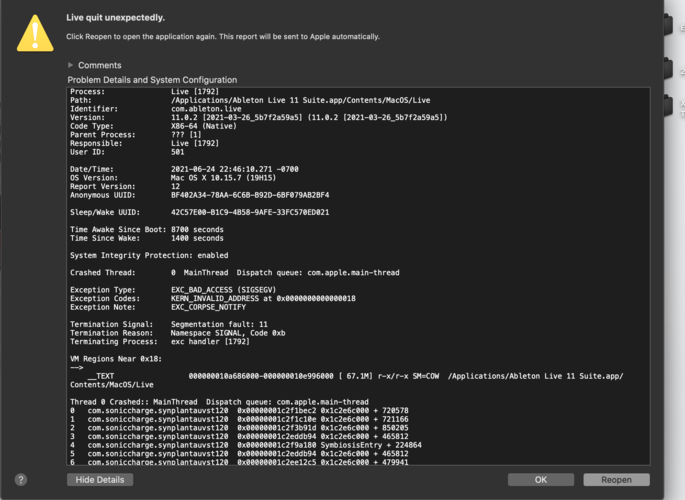Select stack frame 2 ending in 850205

(x=239, y=428)
